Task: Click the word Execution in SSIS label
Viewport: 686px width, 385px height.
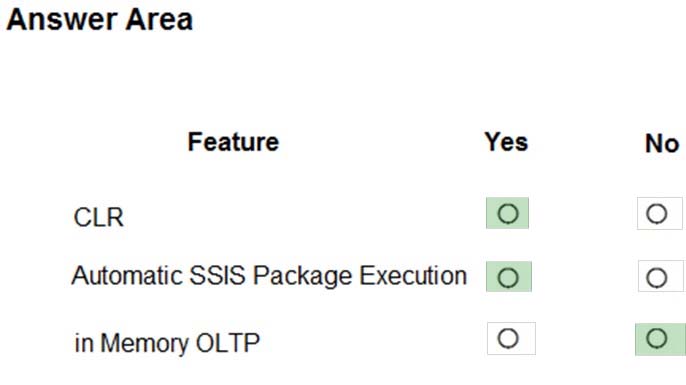Action: [413, 276]
